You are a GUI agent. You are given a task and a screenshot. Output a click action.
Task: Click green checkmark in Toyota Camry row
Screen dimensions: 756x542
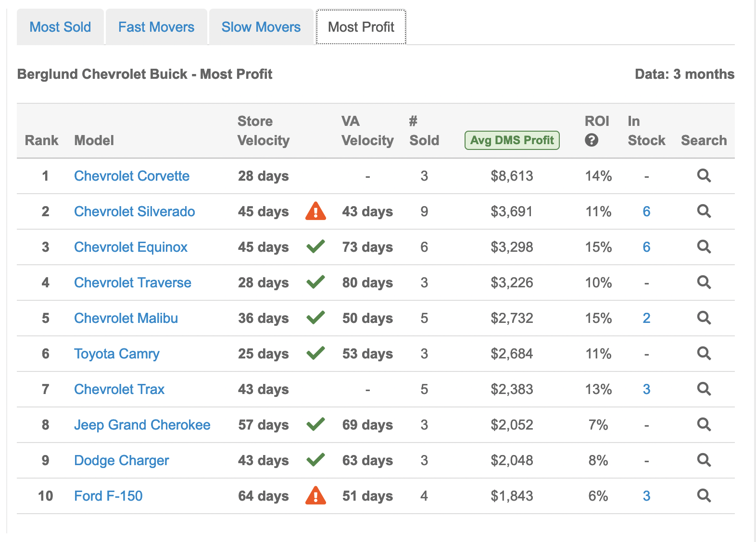[x=315, y=353]
